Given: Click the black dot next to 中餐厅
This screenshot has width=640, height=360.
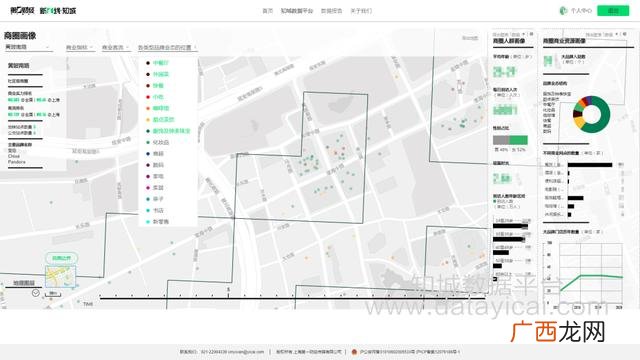Looking at the screenshot, I should coord(148,63).
